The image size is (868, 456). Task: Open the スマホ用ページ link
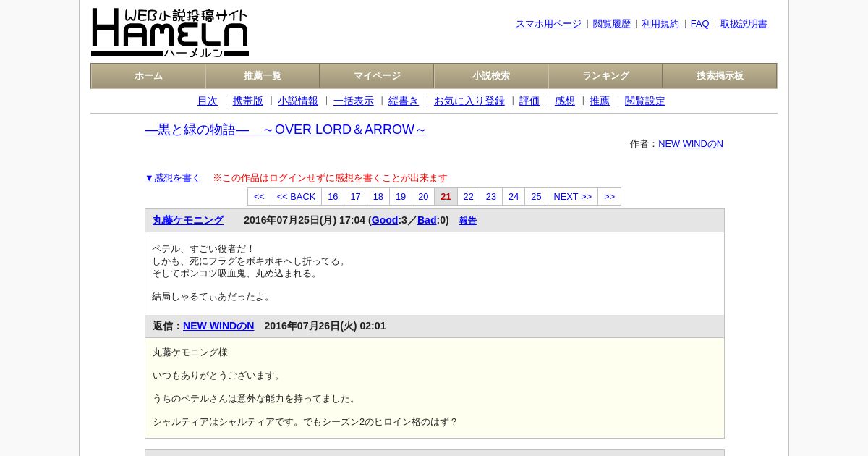(548, 24)
